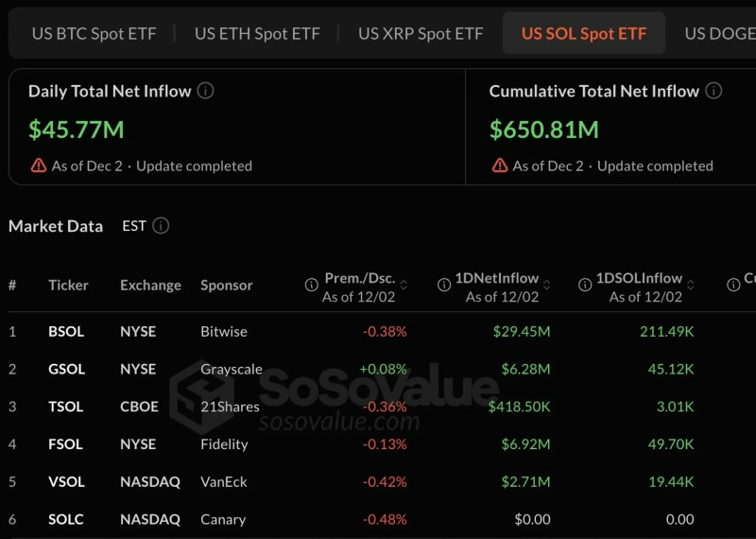Click info icon before 1DSOLInflow column
Screen dimensions: 756x539
pyautogui.click(x=583, y=285)
